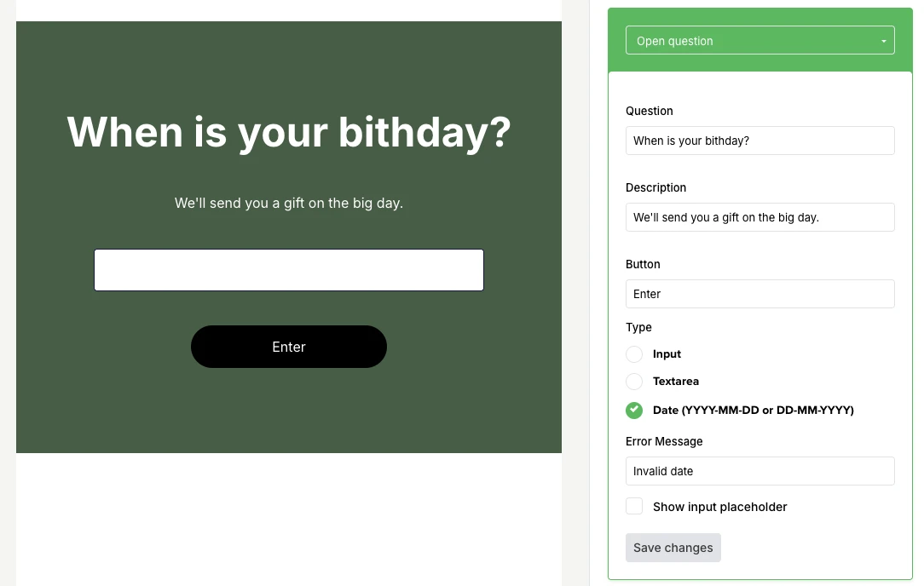Click the preview description about the gift
The width and height of the screenshot is (924, 586).
(x=288, y=203)
